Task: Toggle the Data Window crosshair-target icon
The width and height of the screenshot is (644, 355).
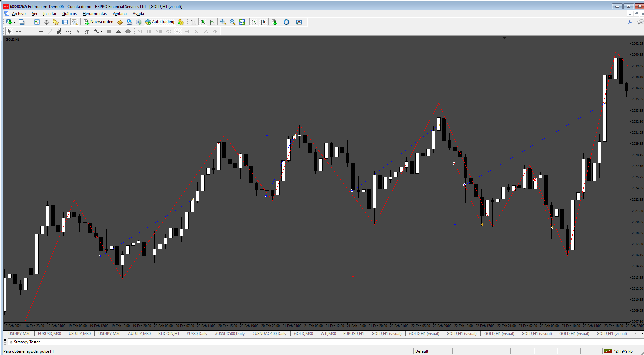Action: (x=46, y=22)
